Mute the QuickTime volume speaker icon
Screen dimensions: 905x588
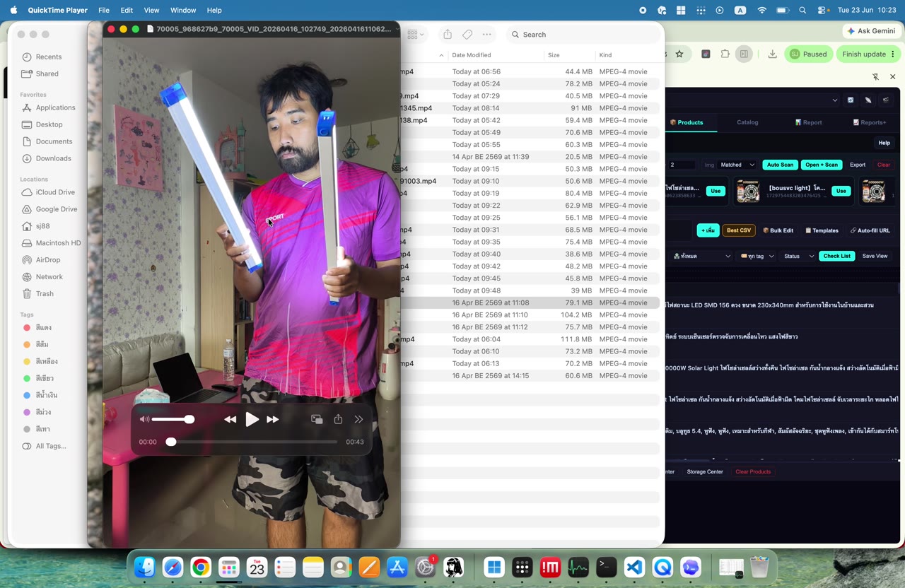(x=144, y=419)
